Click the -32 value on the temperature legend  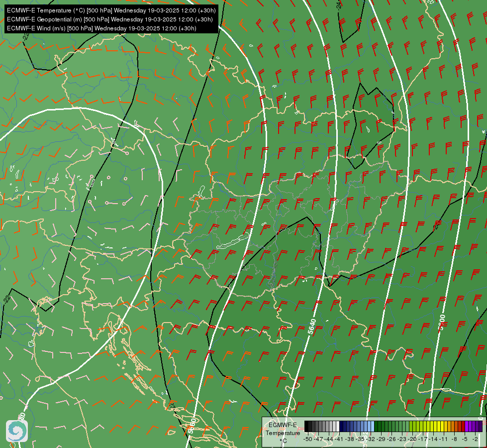(x=371, y=440)
